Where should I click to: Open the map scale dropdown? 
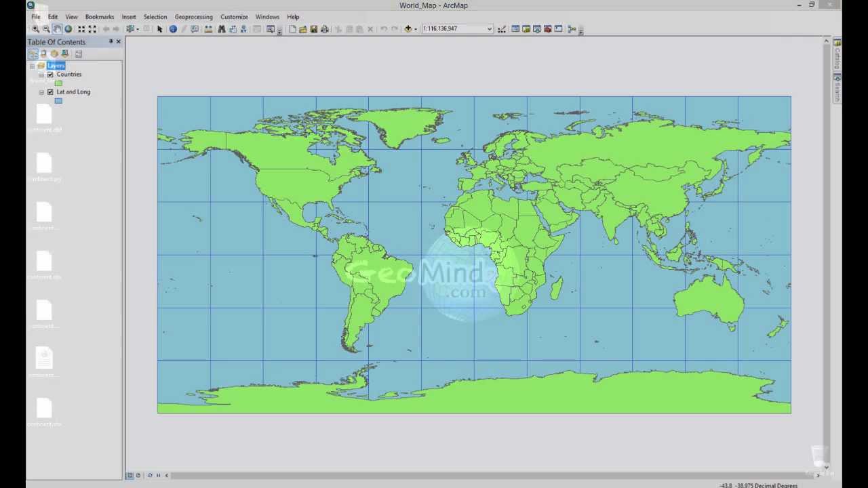(489, 28)
